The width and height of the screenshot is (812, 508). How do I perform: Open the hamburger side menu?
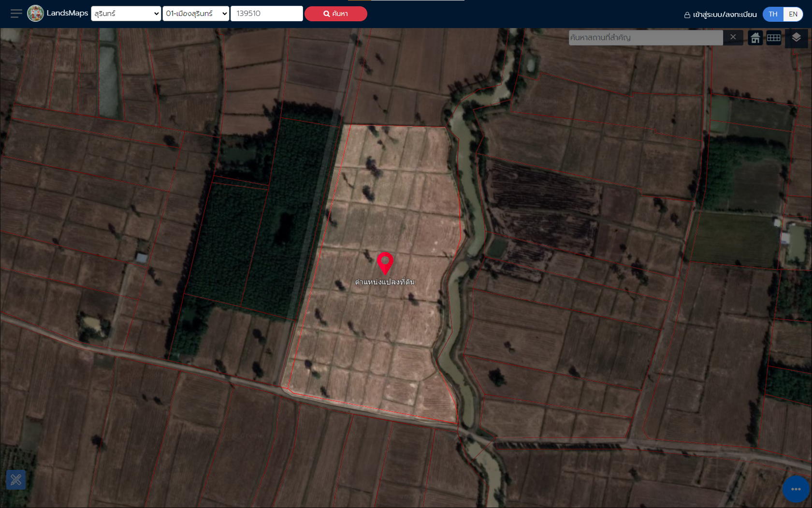(x=16, y=14)
